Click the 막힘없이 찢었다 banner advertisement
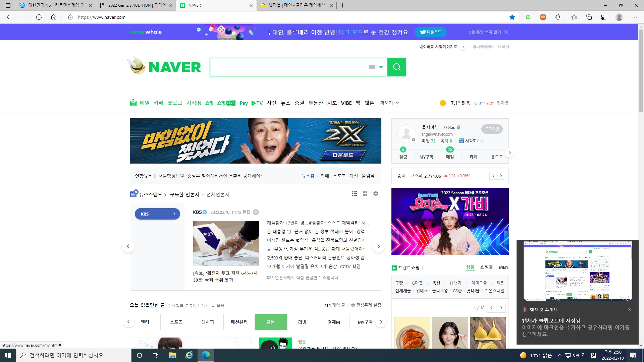Image resolution: width=644 pixels, height=362 pixels. (256, 141)
